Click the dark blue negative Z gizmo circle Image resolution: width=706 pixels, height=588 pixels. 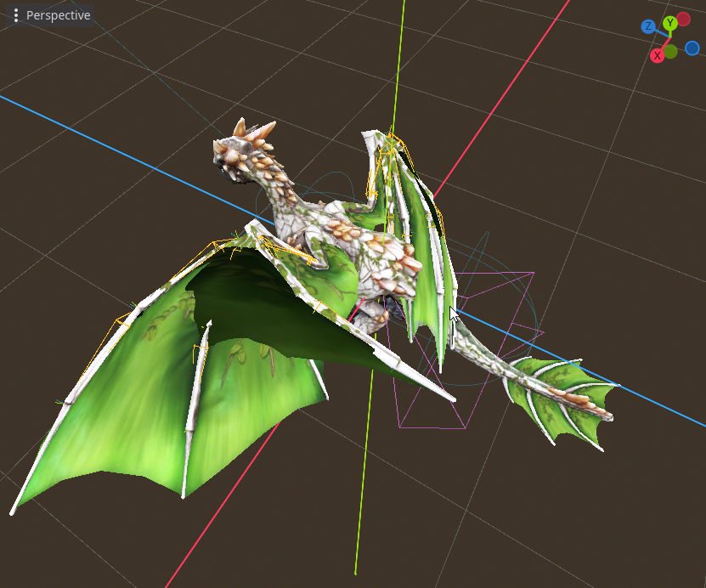[692, 48]
